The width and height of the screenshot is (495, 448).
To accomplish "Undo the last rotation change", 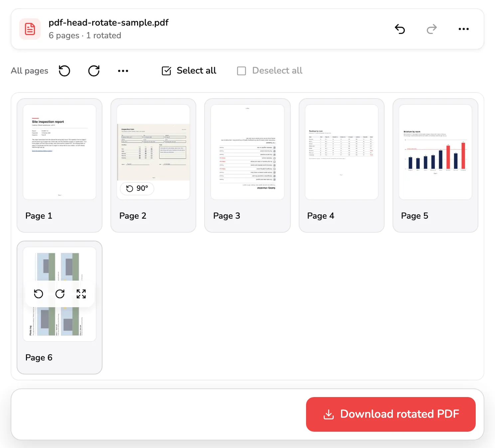I will click(400, 29).
